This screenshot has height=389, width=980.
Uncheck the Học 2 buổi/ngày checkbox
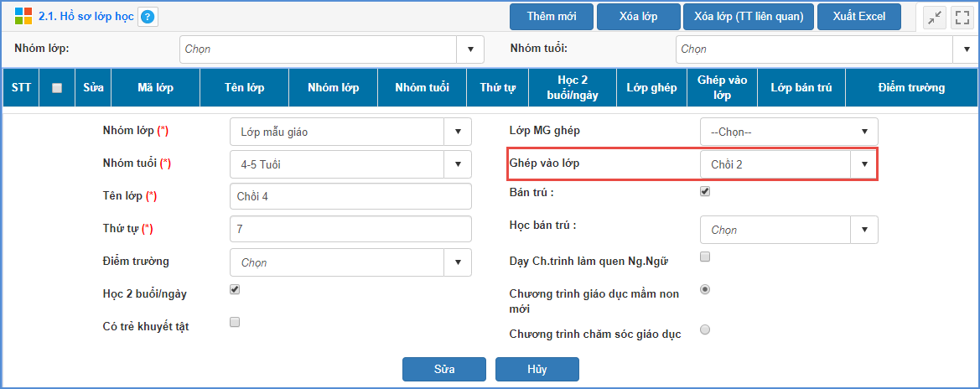(235, 289)
